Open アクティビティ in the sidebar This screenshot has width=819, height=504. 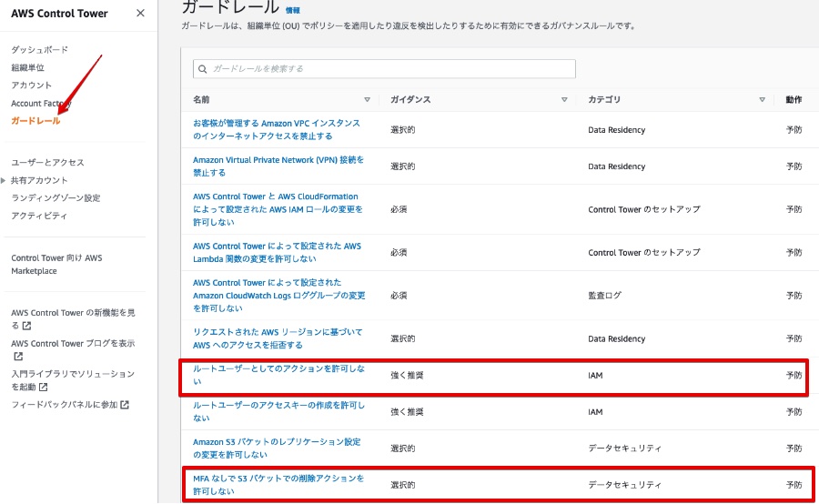pos(39,216)
